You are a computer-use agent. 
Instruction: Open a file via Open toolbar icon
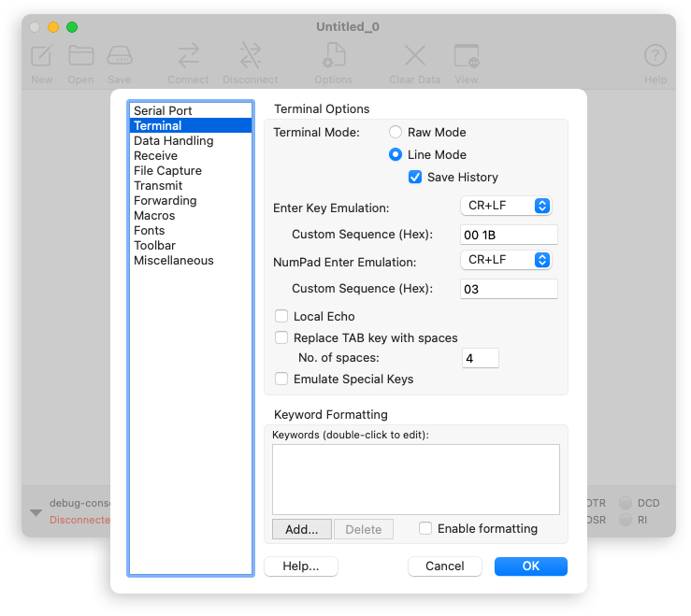(x=80, y=56)
